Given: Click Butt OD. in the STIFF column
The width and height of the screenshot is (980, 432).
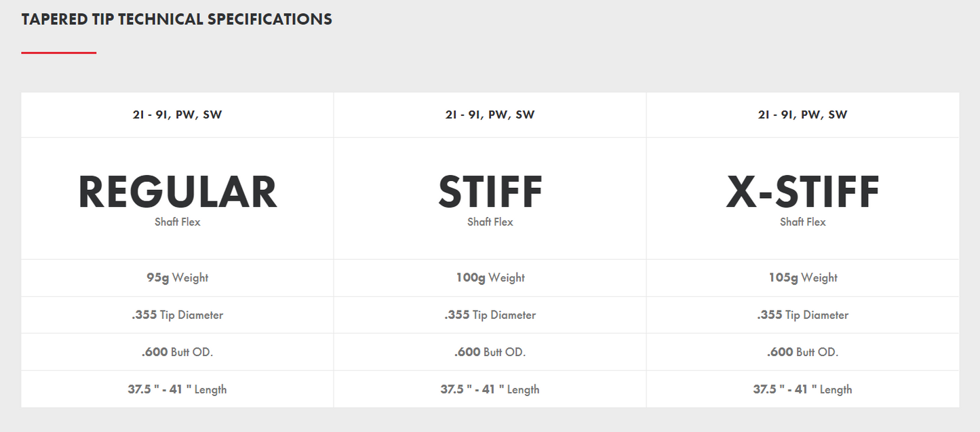Looking at the screenshot, I should (490, 352).
